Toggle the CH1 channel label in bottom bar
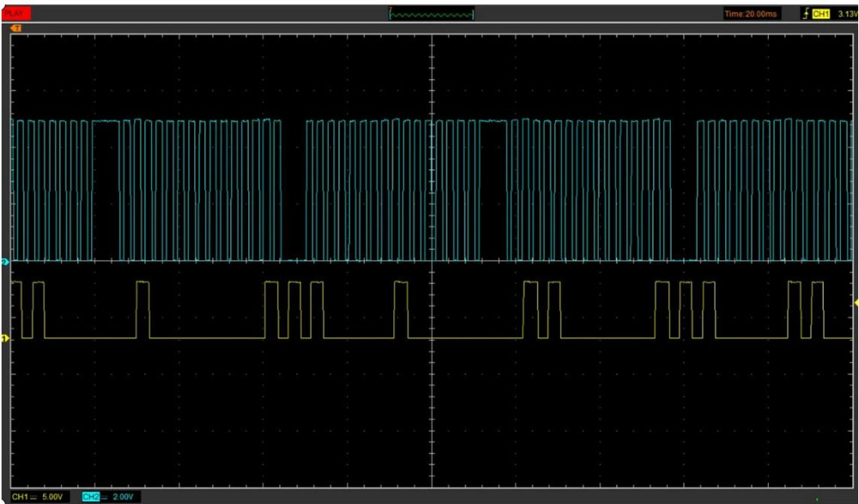The width and height of the screenshot is (859, 504). pos(19,497)
